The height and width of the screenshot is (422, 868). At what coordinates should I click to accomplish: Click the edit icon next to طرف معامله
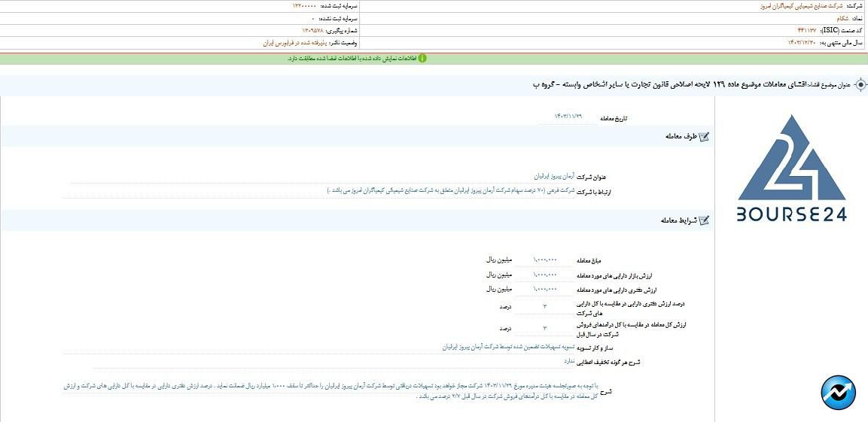pyautogui.click(x=704, y=137)
